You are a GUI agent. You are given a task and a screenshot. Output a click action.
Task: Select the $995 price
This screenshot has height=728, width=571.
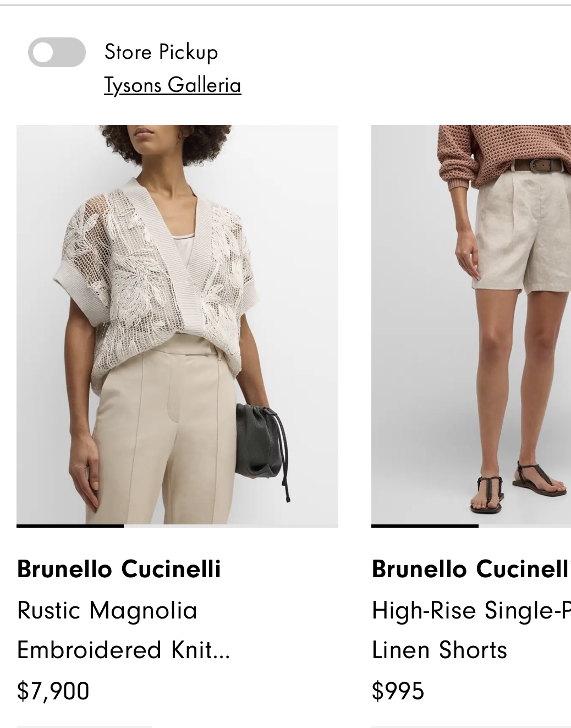[398, 691]
